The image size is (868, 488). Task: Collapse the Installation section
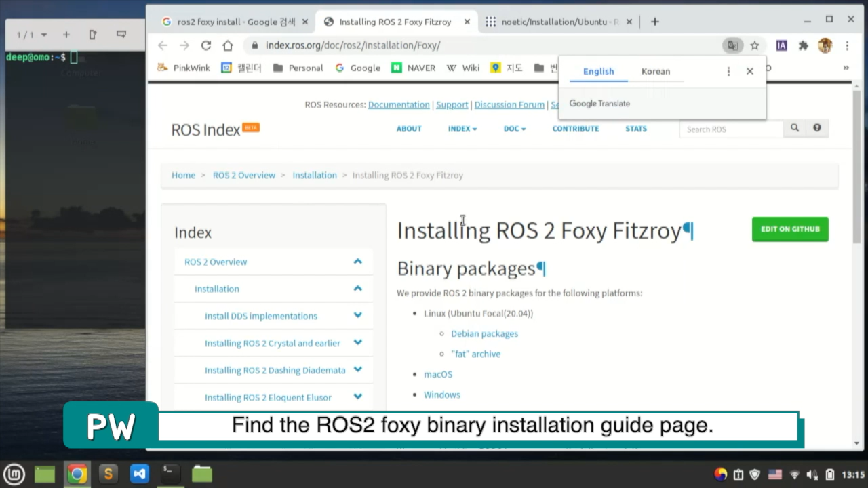pyautogui.click(x=357, y=288)
